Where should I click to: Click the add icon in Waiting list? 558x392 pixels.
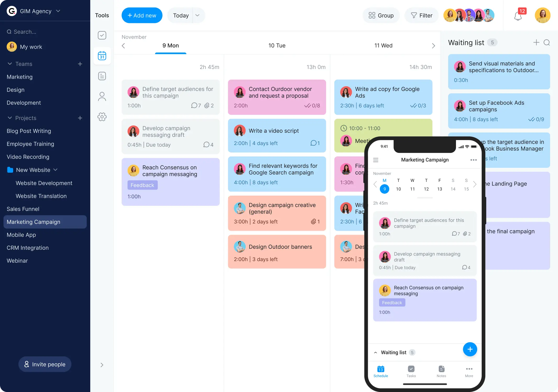point(536,42)
